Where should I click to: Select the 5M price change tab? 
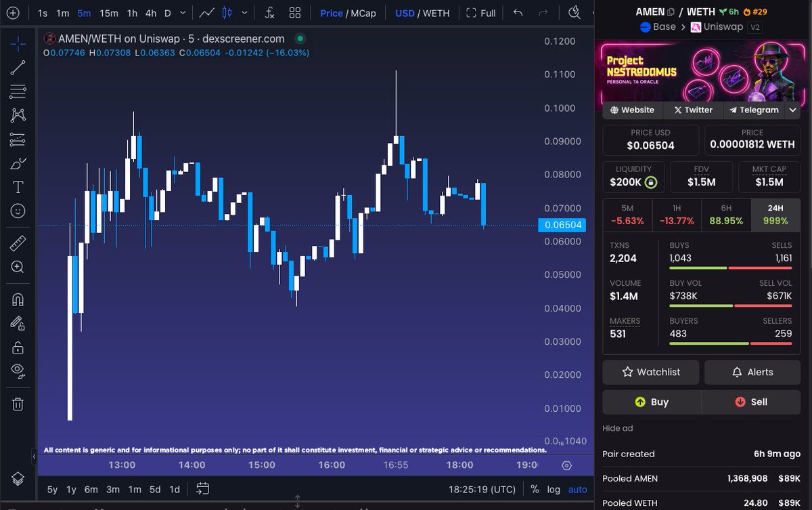point(627,215)
